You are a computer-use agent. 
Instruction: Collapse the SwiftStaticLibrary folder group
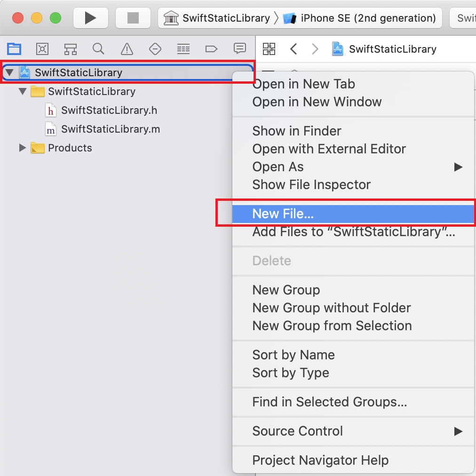[x=23, y=91]
